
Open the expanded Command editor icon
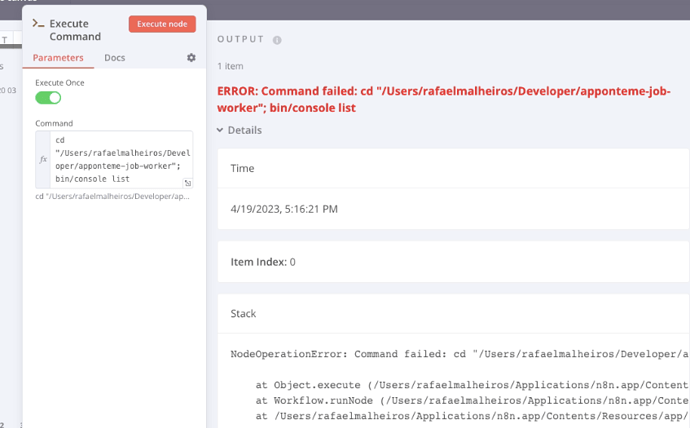187,183
